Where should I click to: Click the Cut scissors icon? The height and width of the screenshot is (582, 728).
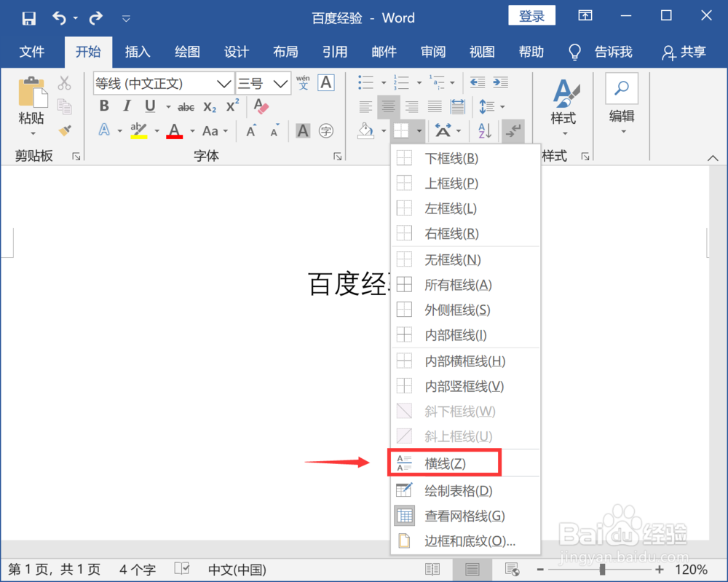click(x=65, y=83)
